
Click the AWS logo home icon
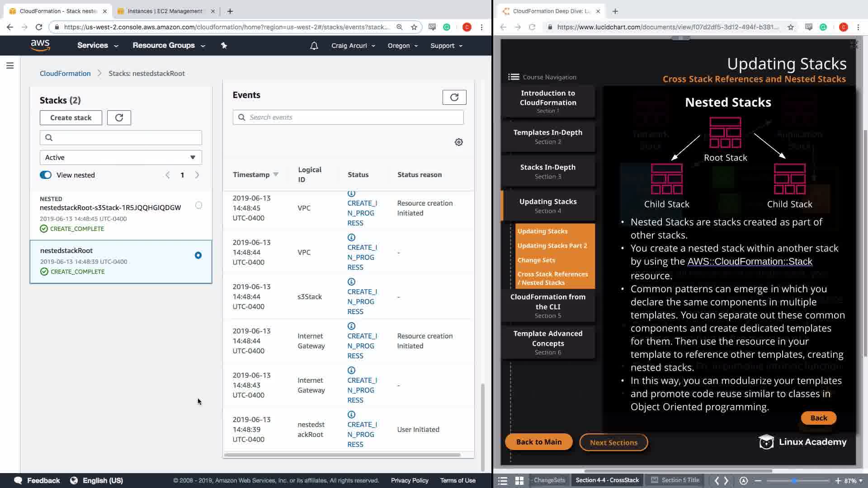(x=40, y=45)
